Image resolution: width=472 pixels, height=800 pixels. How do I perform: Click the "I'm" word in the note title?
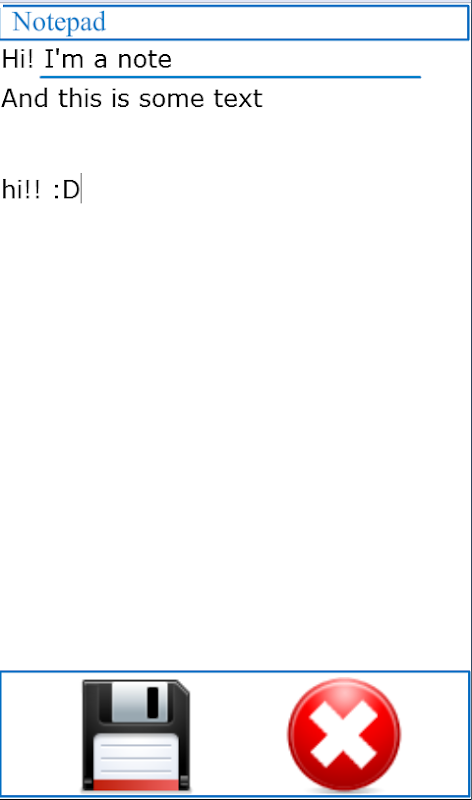point(64,59)
